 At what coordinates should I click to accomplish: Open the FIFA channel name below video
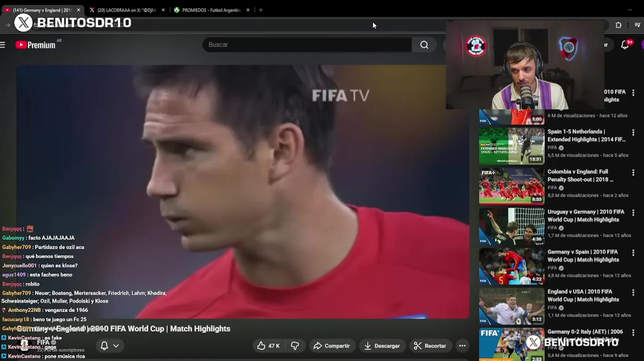point(43,342)
